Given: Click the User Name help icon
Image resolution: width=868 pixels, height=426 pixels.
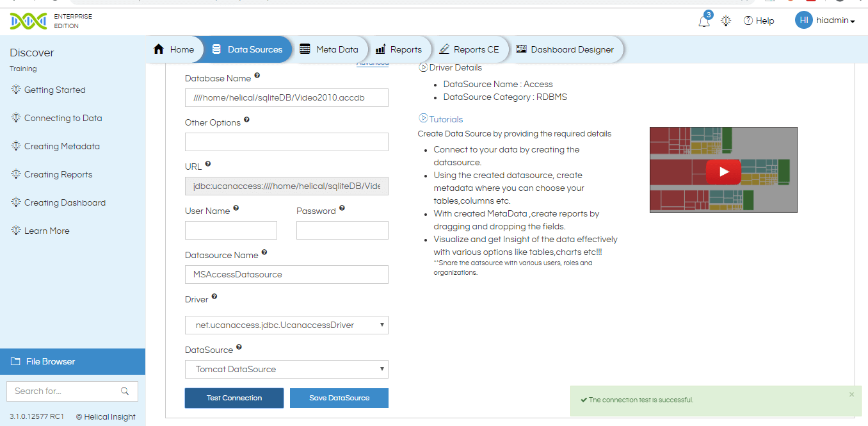Looking at the screenshot, I should tap(236, 208).
